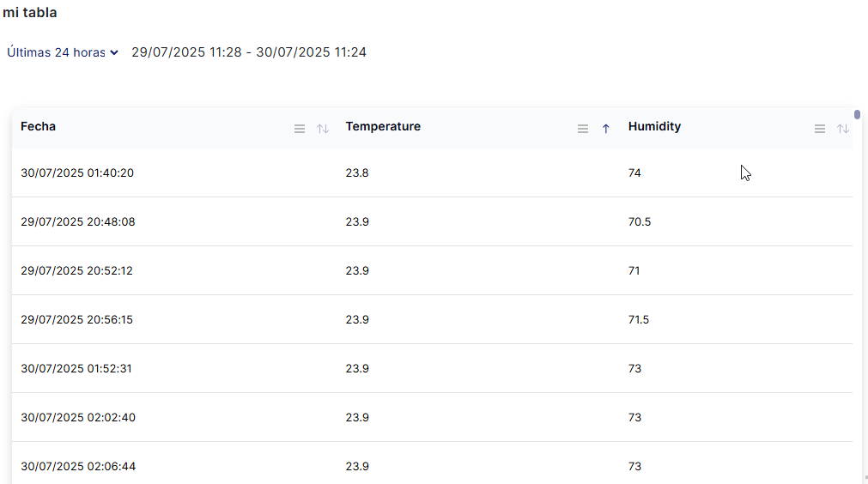Click the Fecha column header label
The image size is (868, 484).
[39, 126]
